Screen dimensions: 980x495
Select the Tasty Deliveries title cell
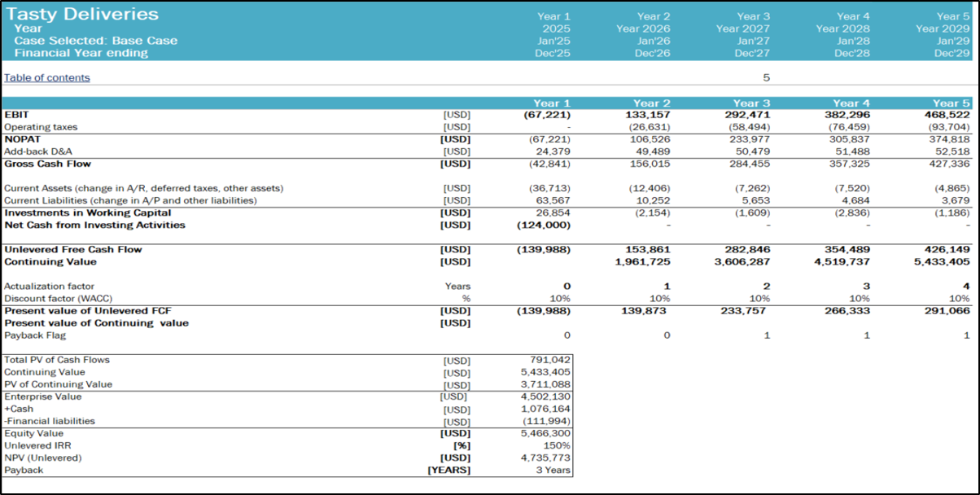pyautogui.click(x=83, y=15)
